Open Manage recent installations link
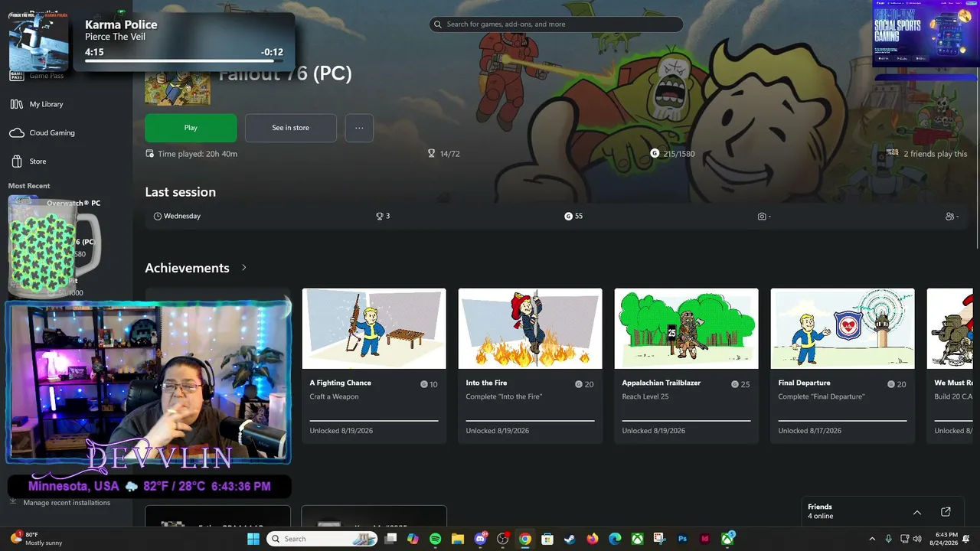Screen dimensions: 980x551 point(67,503)
